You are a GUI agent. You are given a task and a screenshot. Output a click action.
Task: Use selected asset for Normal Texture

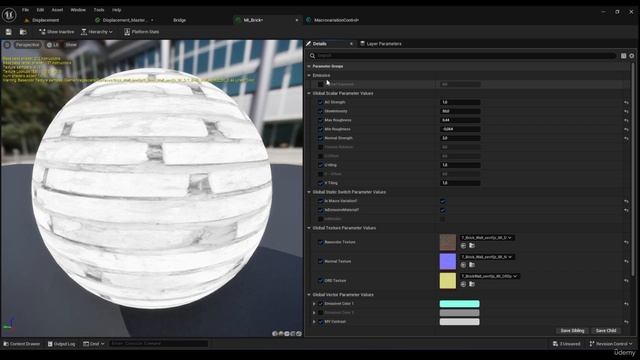coord(463,264)
